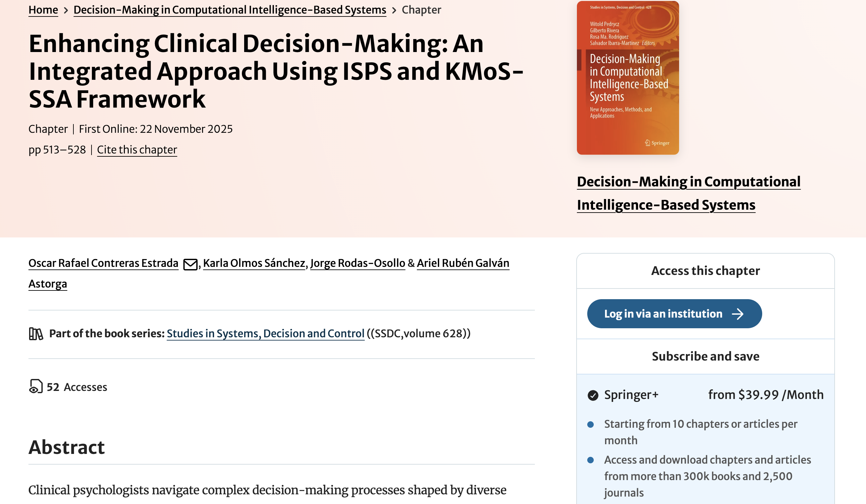Click the email envelope icon beside Oscar's name
Image resolution: width=866 pixels, height=504 pixels.
[190, 264]
